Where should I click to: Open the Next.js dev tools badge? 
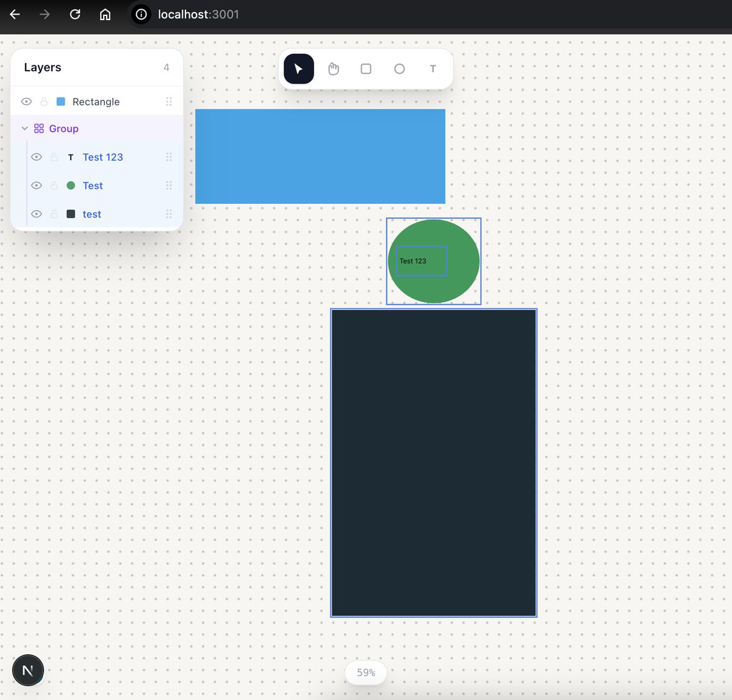click(28, 670)
